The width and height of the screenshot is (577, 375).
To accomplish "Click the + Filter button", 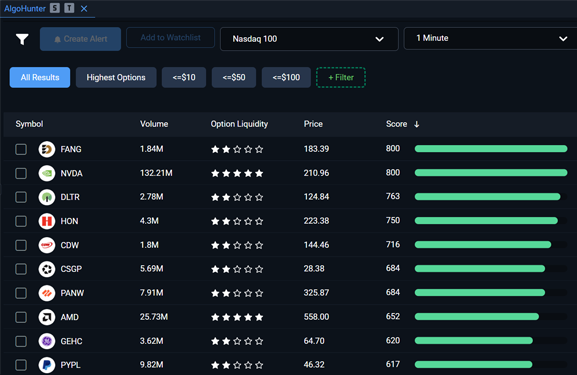I will [x=341, y=77].
